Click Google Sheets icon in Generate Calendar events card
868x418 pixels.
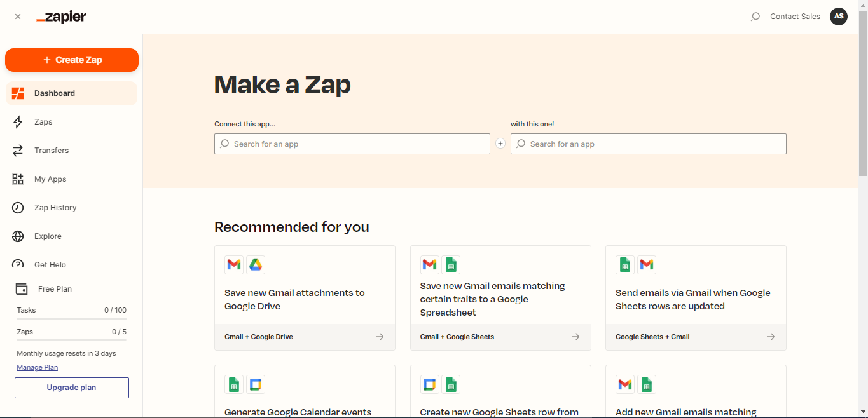pyautogui.click(x=234, y=384)
